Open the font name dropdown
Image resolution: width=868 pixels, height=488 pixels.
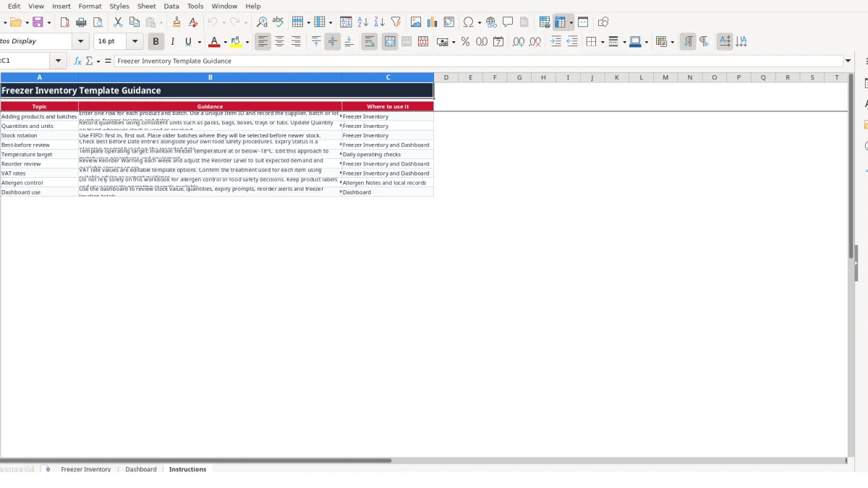pos(81,42)
